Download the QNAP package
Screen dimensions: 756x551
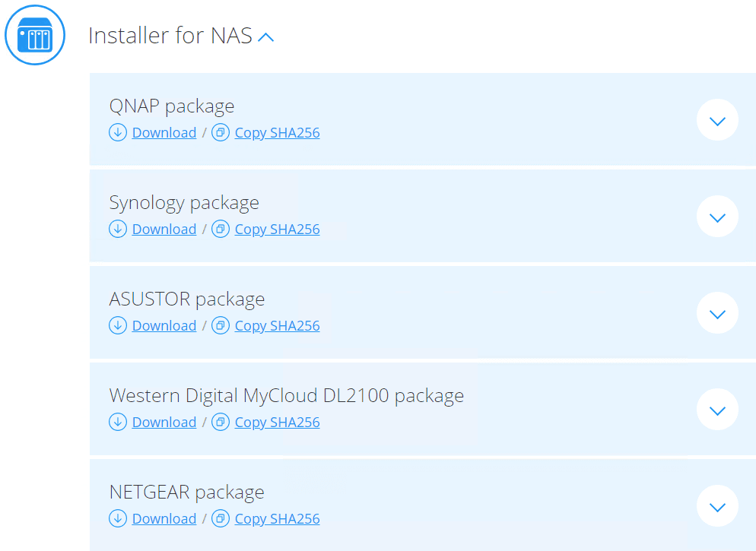[x=164, y=132]
